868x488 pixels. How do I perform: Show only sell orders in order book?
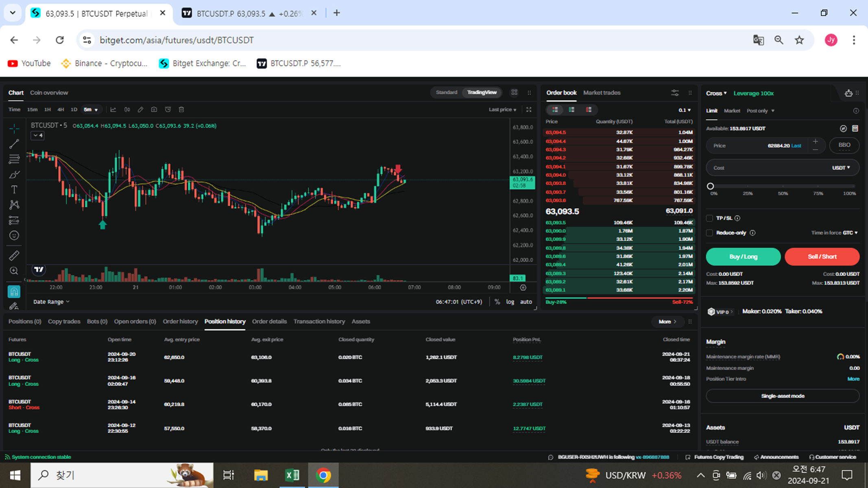[x=589, y=110]
